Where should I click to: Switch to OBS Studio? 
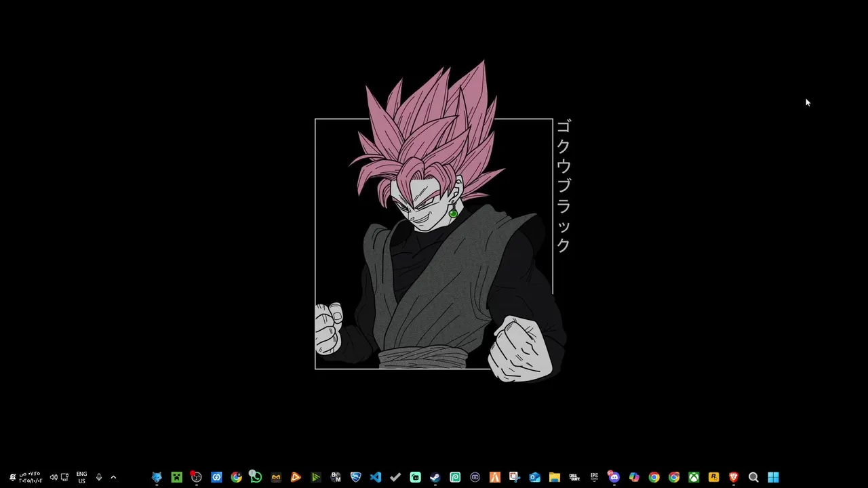(196, 477)
